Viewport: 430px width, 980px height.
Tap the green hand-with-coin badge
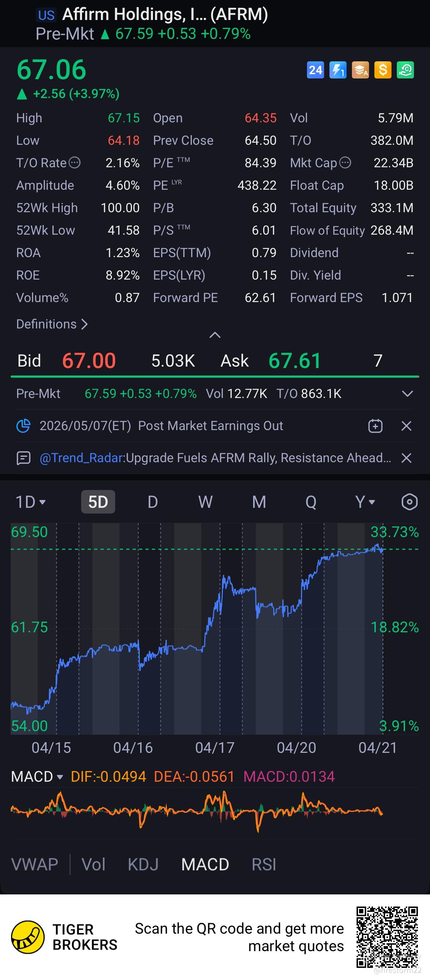[405, 70]
